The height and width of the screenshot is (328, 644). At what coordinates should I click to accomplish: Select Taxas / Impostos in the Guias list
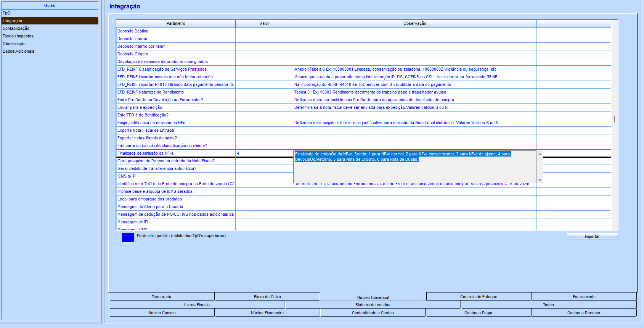point(18,36)
